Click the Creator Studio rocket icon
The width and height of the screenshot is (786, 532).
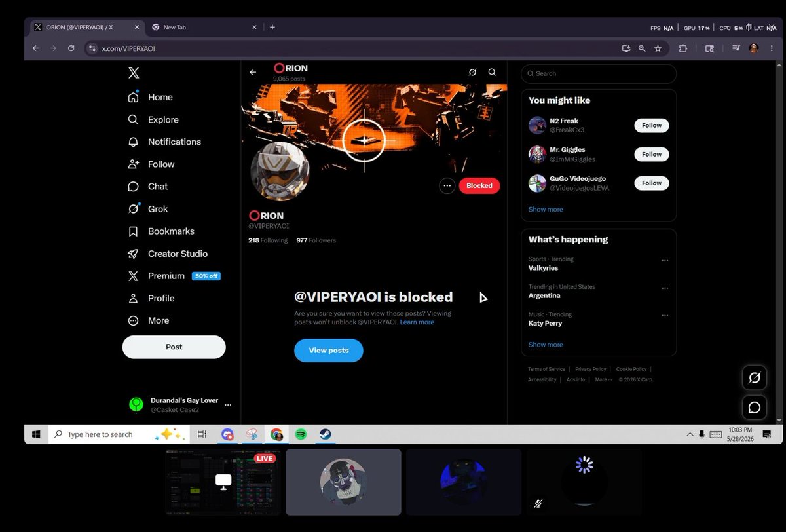pos(134,254)
